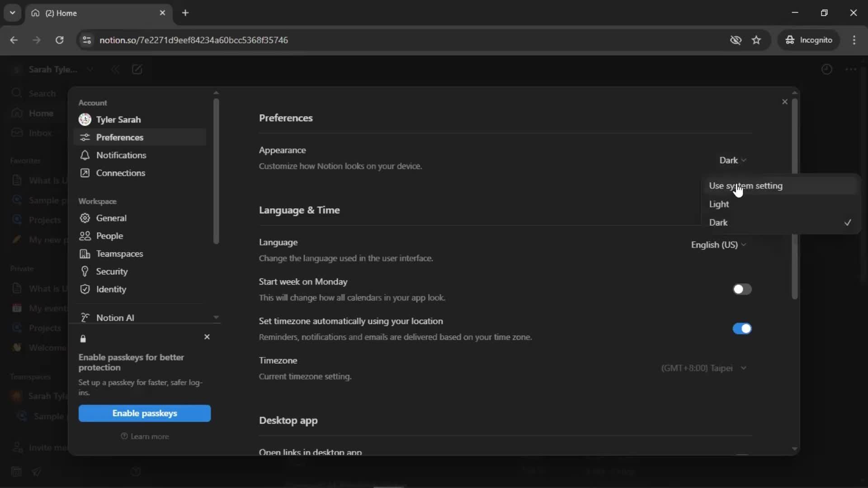Click the address bar URL

(193, 40)
